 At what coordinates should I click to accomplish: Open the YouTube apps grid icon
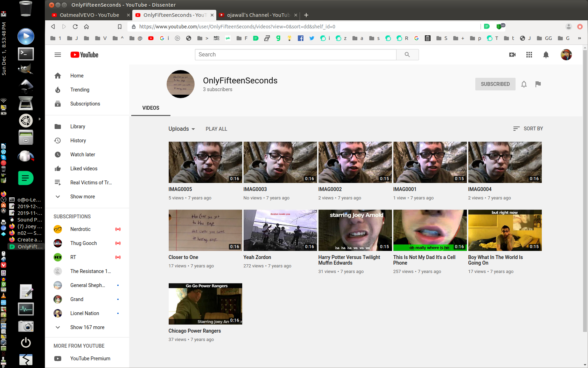(529, 55)
